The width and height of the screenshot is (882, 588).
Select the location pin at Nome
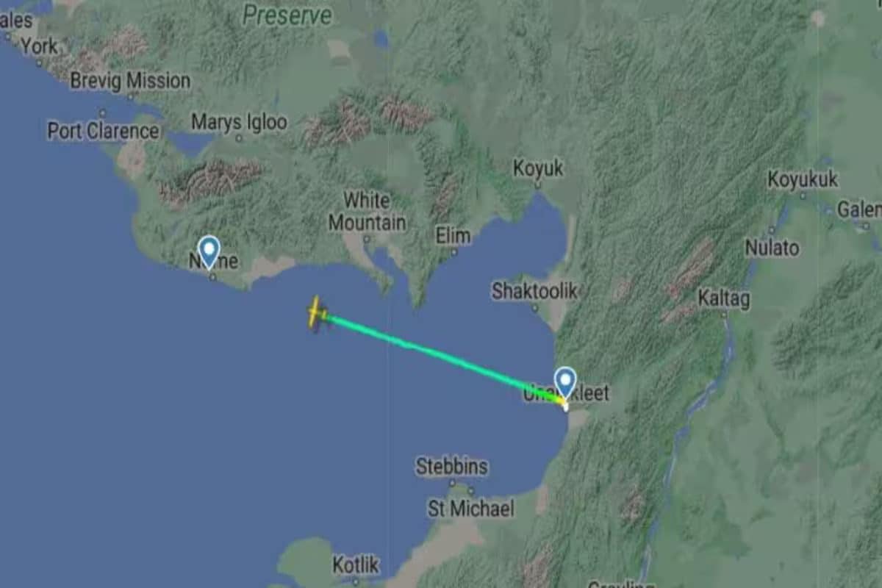tap(209, 251)
